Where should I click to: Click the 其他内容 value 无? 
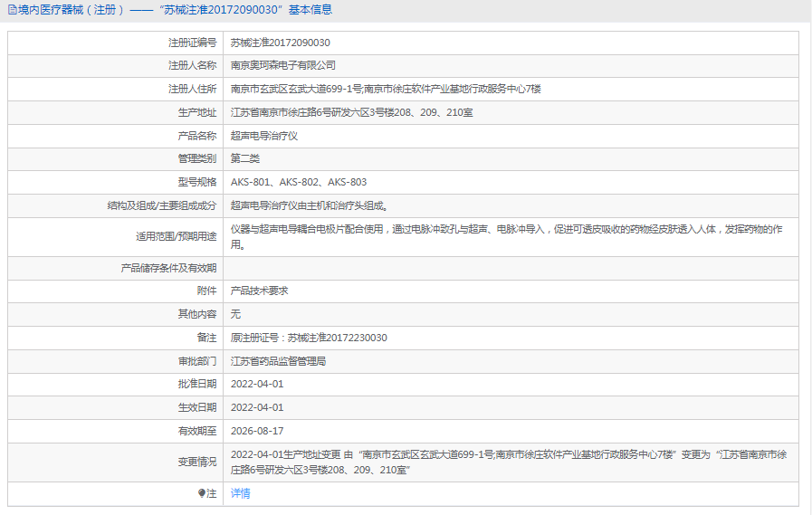235,314
